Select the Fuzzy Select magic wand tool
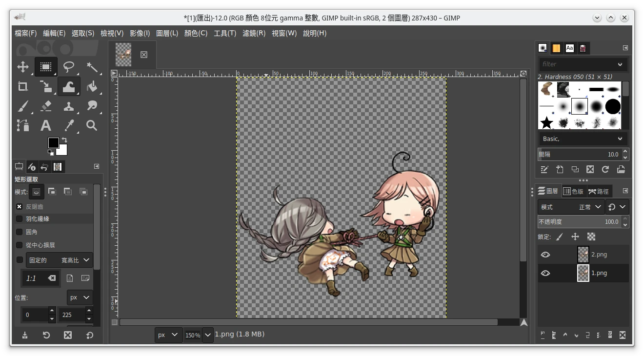 coord(92,67)
